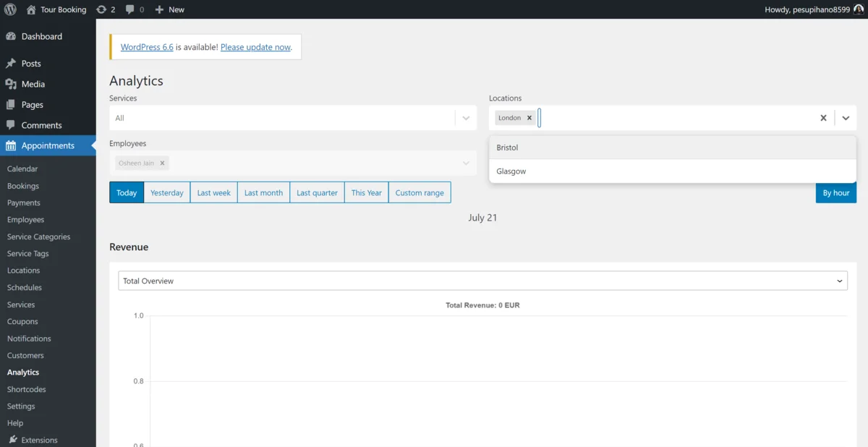Image resolution: width=868 pixels, height=447 pixels.
Task: Select Bristol from the locations list
Action: click(673, 148)
